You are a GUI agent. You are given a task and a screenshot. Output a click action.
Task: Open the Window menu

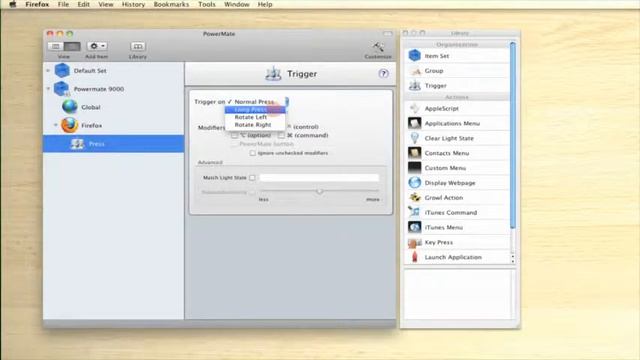pyautogui.click(x=237, y=4)
